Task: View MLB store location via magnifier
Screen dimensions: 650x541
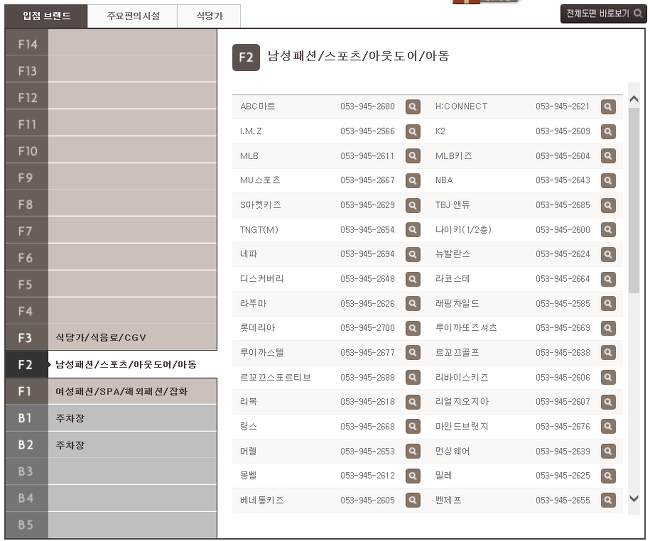Action: tap(412, 156)
